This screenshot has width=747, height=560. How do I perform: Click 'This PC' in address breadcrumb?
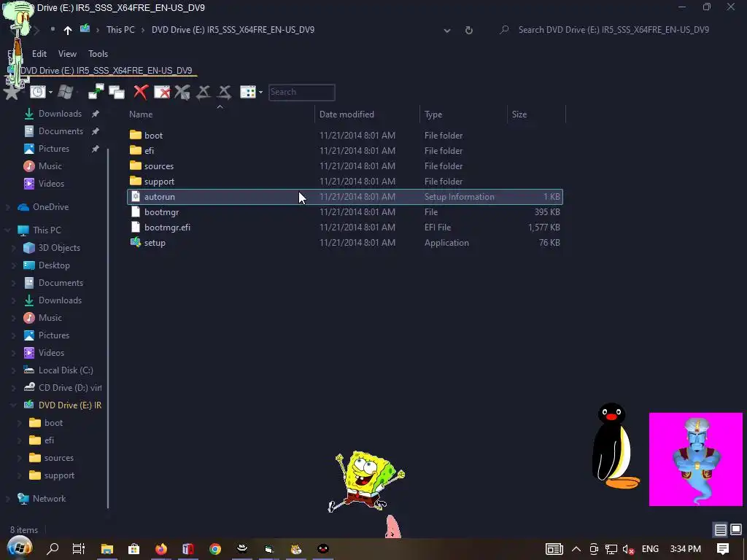pos(120,29)
